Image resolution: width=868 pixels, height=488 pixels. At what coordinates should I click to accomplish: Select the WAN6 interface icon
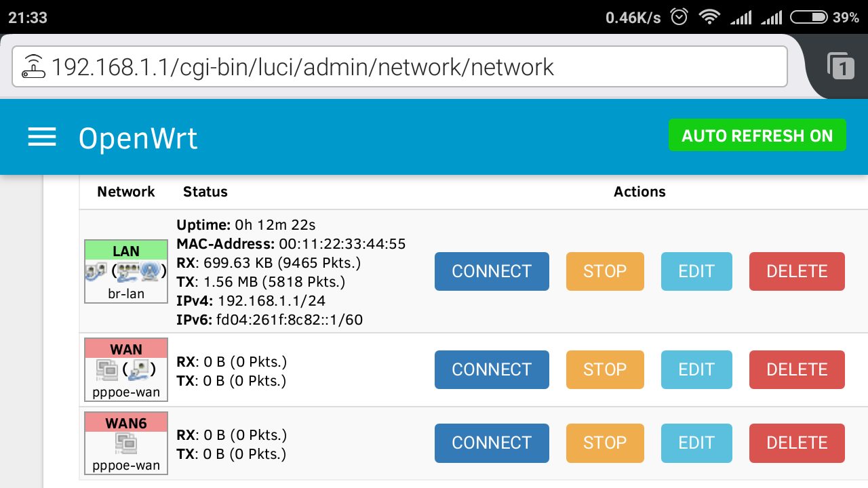tap(126, 443)
